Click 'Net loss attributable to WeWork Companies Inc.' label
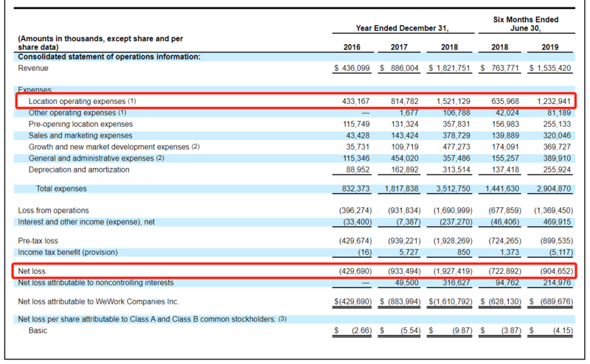This screenshot has height=364, width=590. click(98, 301)
